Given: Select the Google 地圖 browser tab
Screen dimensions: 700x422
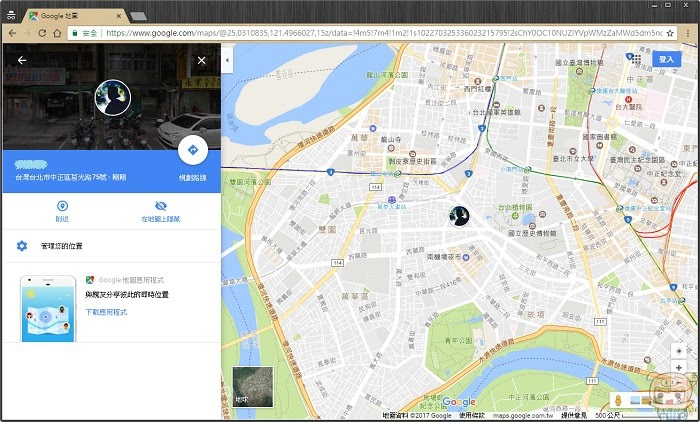Looking at the screenshot, I should [74, 16].
